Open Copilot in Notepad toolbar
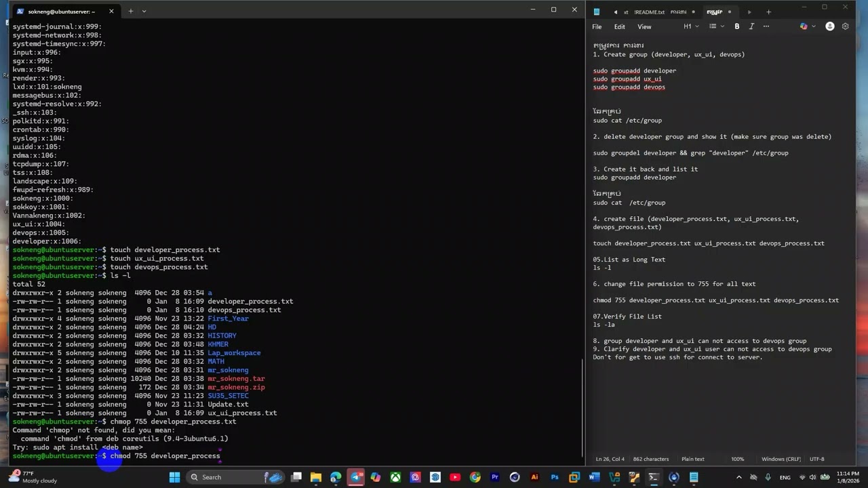This screenshot has height=488, width=868. click(804, 26)
